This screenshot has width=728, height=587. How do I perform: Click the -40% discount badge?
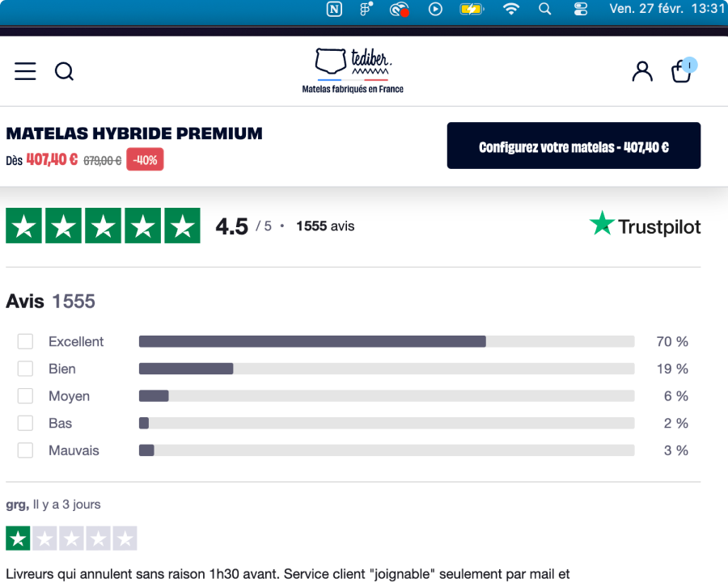coord(145,159)
